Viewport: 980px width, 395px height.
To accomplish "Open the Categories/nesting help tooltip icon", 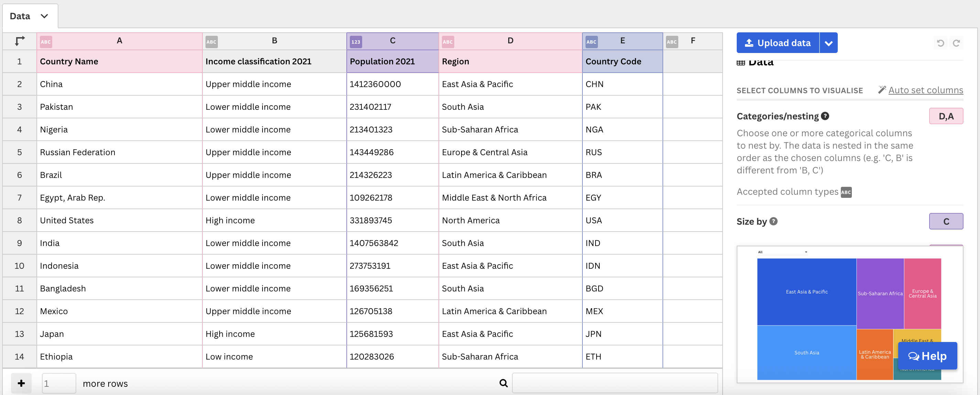I will (x=825, y=116).
